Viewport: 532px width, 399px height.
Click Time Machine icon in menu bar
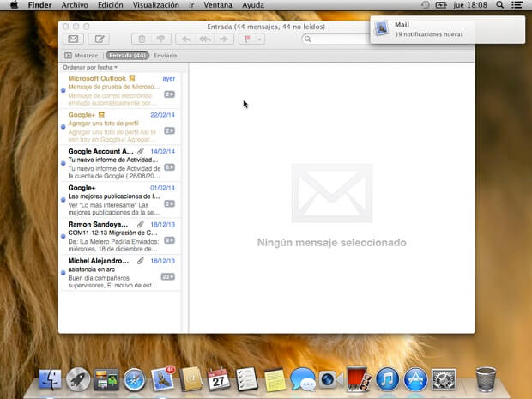tap(425, 5)
